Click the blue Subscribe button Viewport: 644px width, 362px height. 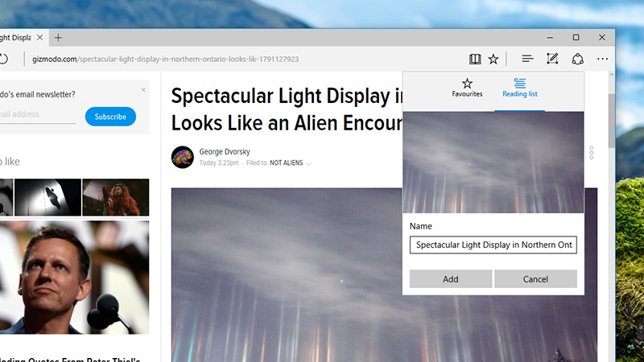(x=110, y=117)
